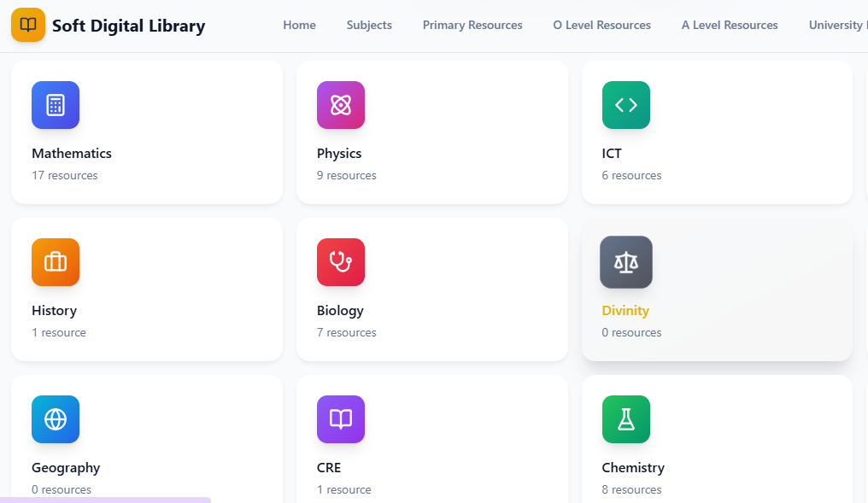Open A Level Resources navigation link
Viewport: 868px width, 503px height.
[x=730, y=25]
